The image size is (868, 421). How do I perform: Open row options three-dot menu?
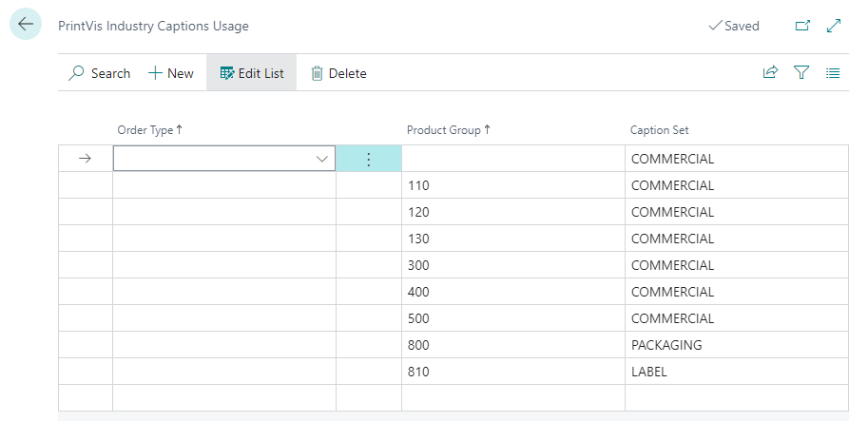[x=369, y=159]
